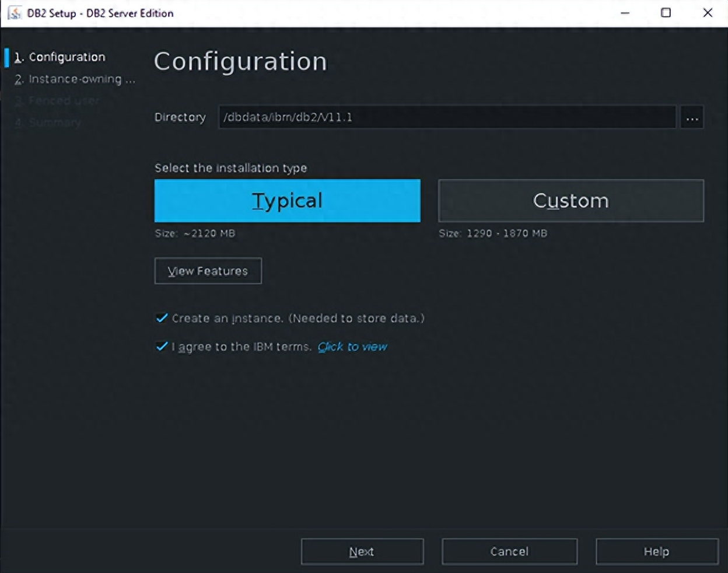
Task: Click inside the Directory path field
Action: [447, 117]
